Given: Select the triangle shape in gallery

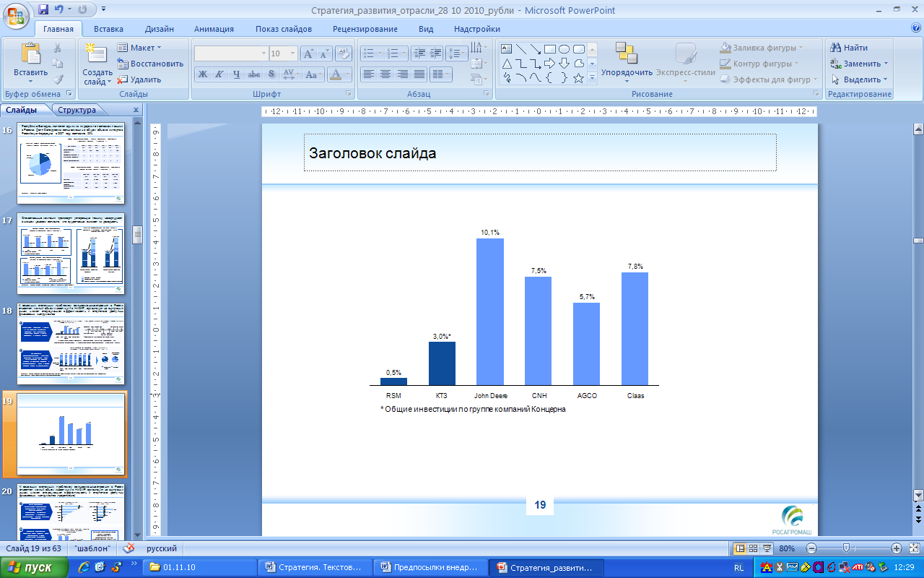Looking at the screenshot, I should coord(506,64).
